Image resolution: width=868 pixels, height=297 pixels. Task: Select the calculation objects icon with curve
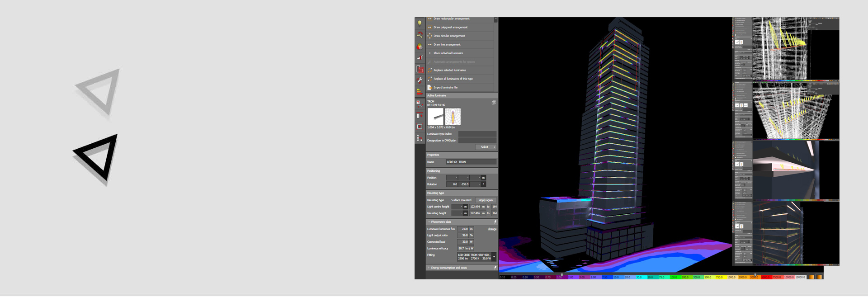420,104
